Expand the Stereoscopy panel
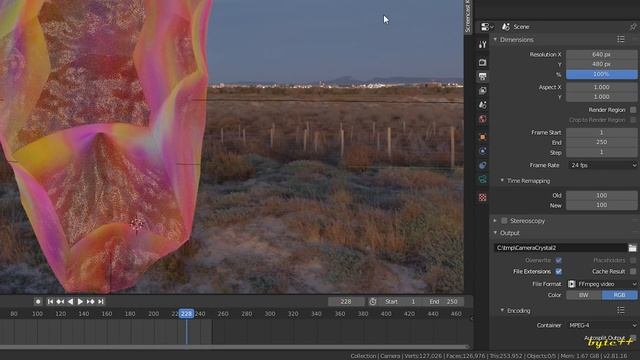This screenshot has height=360, width=640. pos(496,221)
